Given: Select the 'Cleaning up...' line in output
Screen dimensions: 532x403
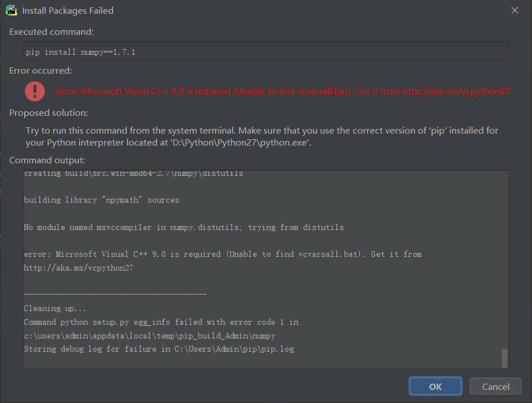Looking at the screenshot, I should (55, 308).
